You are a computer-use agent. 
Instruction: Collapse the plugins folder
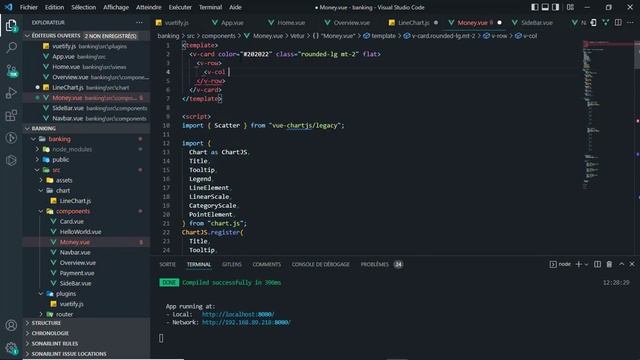pos(66,293)
